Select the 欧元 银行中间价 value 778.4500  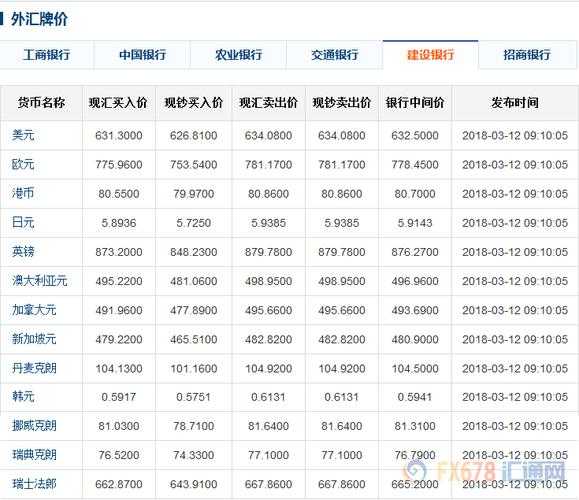point(415,165)
